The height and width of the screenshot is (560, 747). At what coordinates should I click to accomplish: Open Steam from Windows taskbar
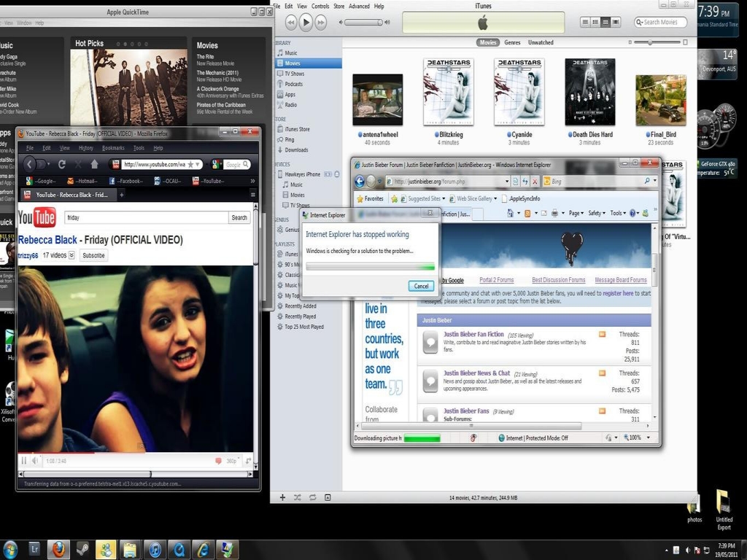point(82,550)
